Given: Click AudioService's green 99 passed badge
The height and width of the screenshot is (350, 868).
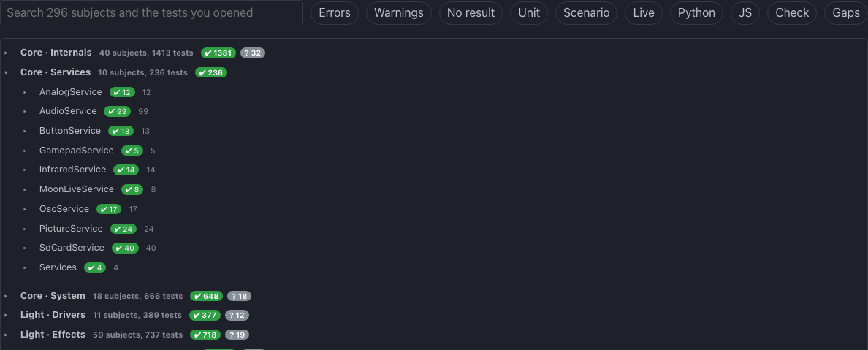Looking at the screenshot, I should tap(118, 111).
